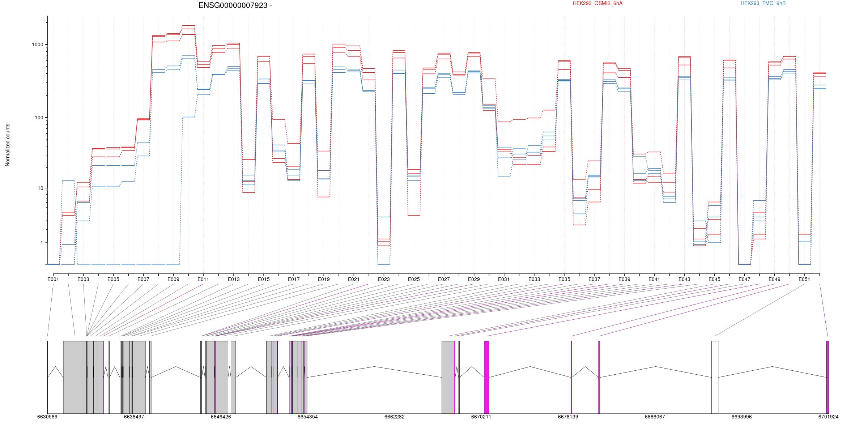Select the thin magenta exon near 6678139

pyautogui.click(x=571, y=377)
